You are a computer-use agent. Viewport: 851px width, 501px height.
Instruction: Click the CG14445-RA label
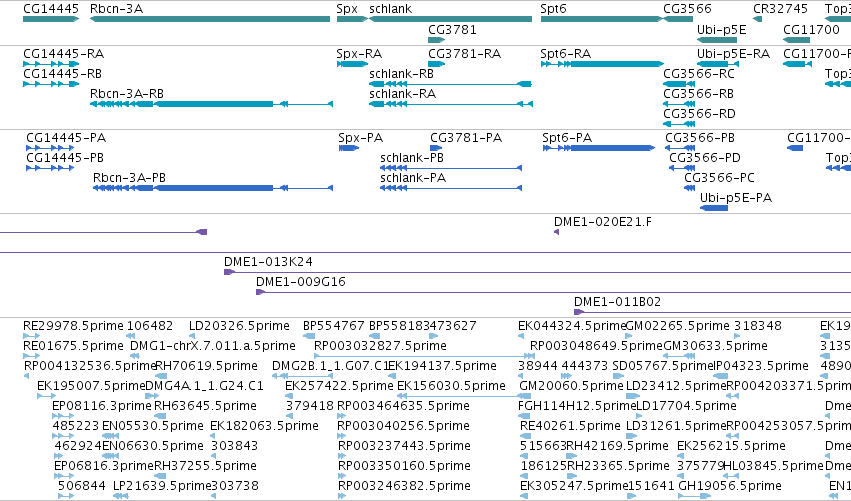click(x=63, y=54)
